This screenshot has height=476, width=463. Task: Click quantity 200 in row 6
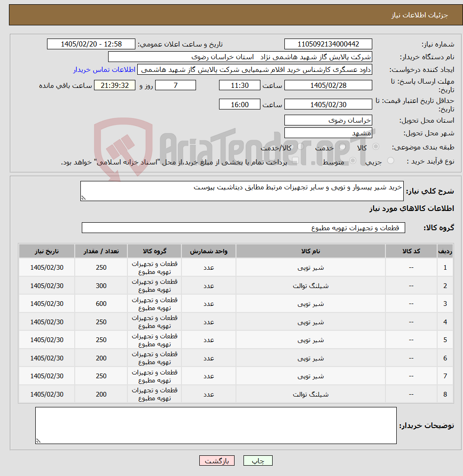[101, 358]
